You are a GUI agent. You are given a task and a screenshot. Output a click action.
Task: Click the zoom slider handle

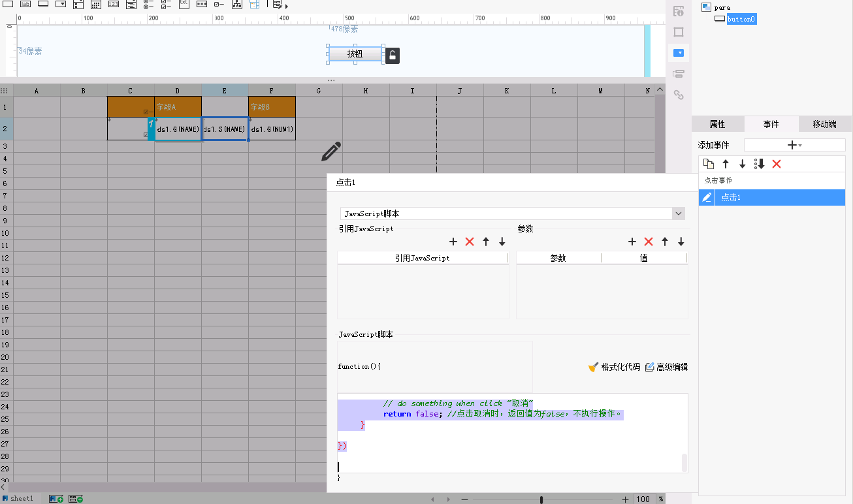[x=541, y=499]
